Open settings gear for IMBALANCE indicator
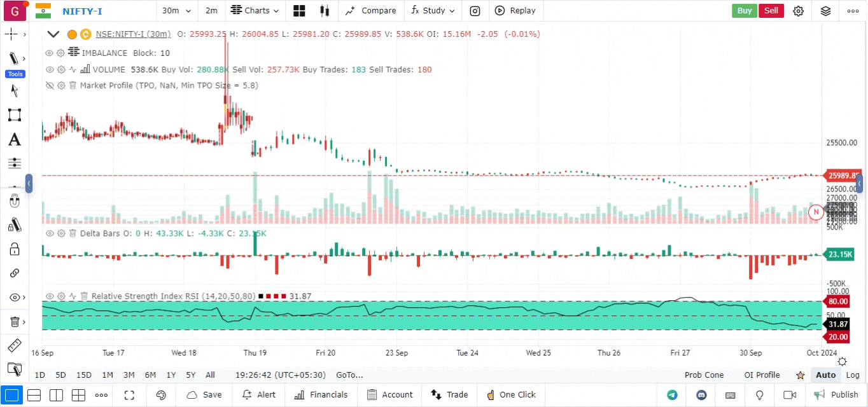Screen dimensions: 868x407 coord(60,53)
